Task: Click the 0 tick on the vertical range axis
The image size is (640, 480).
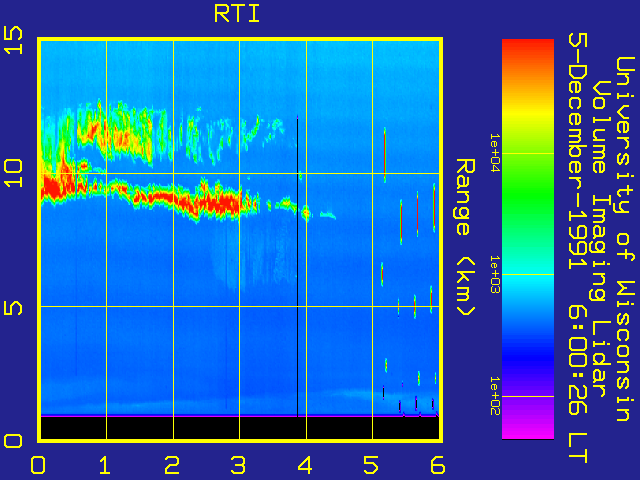Action: tap(13, 441)
